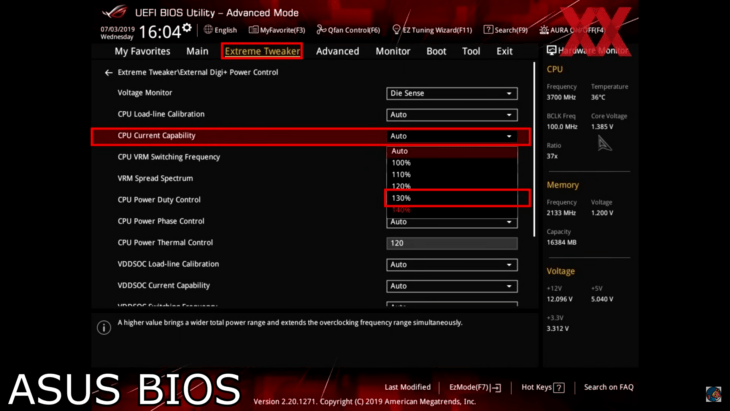The image size is (730, 411).
Task: Click the CPU Power Thermal Control value field
Action: click(x=452, y=243)
